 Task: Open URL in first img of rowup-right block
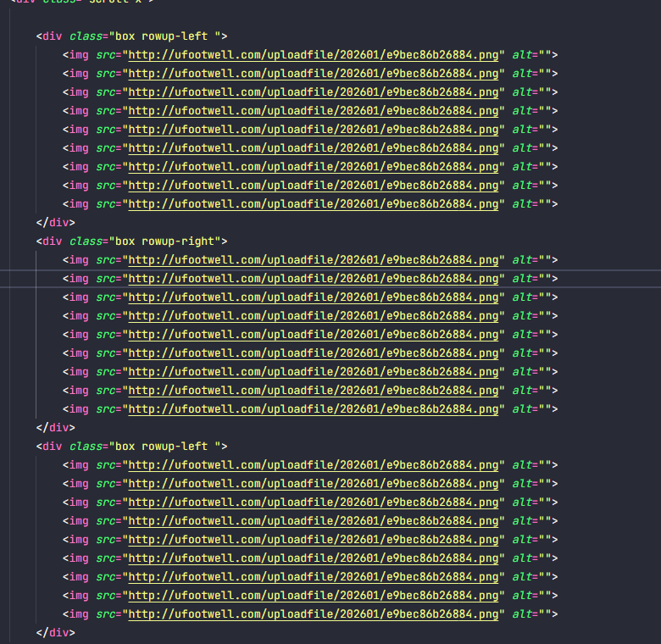[314, 260]
